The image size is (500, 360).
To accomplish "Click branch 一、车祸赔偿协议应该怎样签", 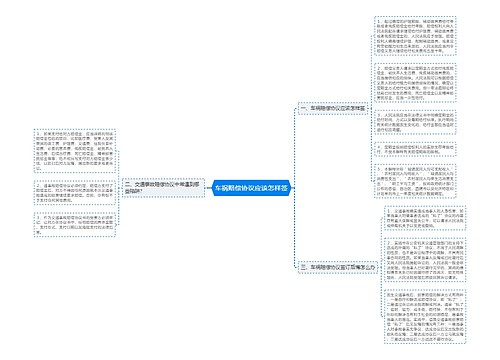I will (x=333, y=109).
